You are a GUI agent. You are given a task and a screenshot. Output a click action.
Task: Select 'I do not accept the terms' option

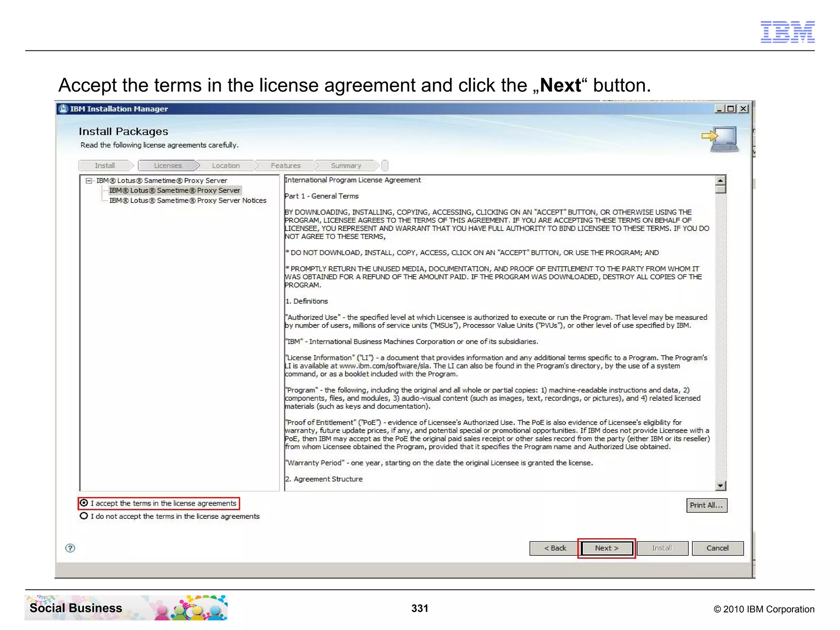pyautogui.click(x=84, y=516)
